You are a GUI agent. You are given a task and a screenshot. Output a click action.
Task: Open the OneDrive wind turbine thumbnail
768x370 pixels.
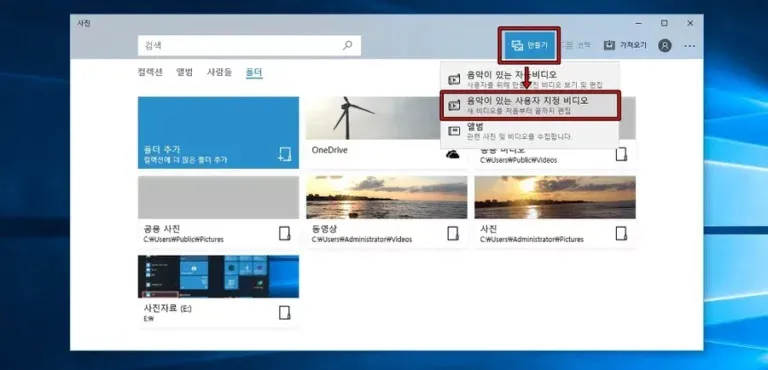click(x=372, y=118)
